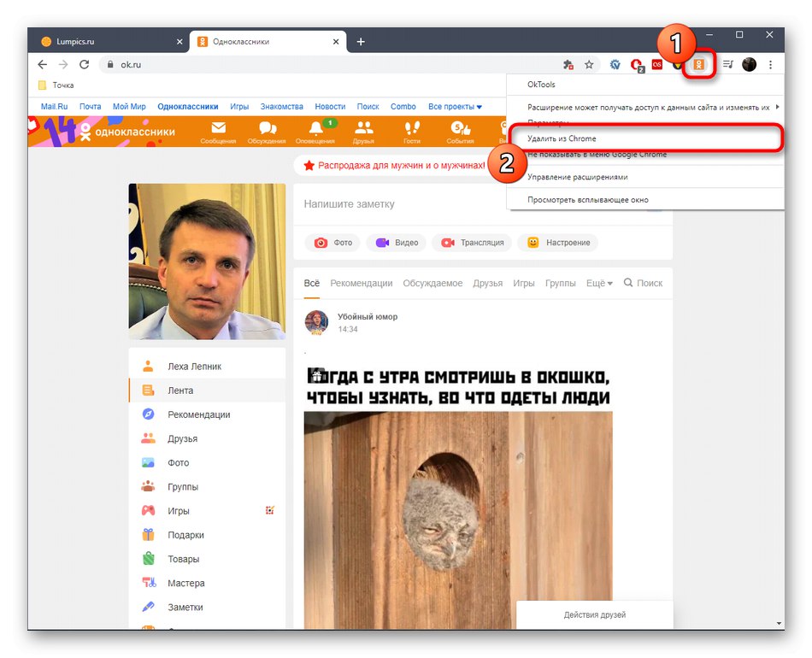
Task: Open the Odnoklassniki extension icon in toolbar
Action: 698,64
